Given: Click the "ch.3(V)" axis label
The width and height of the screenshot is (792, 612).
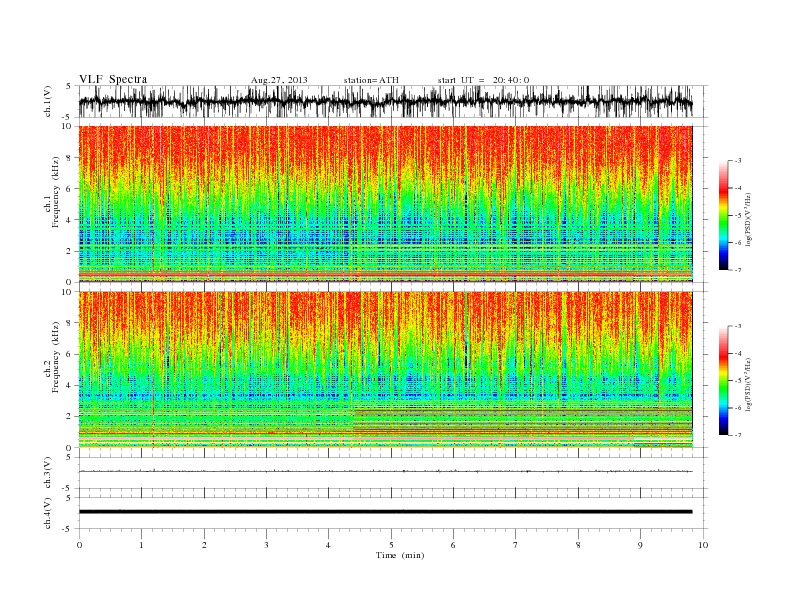Looking at the screenshot, I should (x=48, y=473).
